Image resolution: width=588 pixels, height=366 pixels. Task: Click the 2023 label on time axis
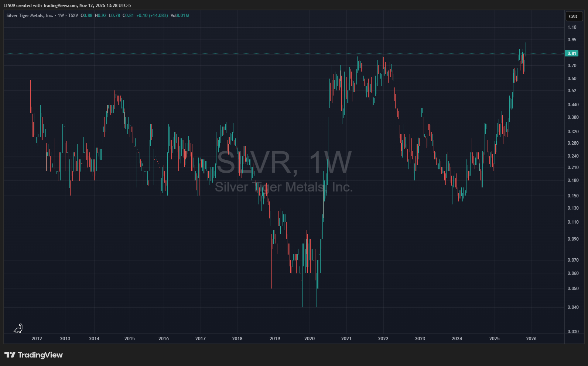420,339
